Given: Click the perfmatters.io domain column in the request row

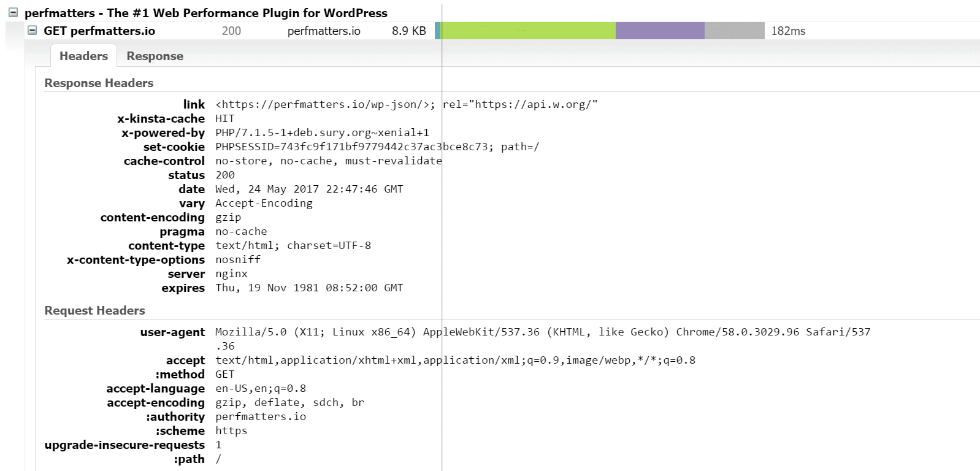Looking at the screenshot, I should click(x=324, y=31).
